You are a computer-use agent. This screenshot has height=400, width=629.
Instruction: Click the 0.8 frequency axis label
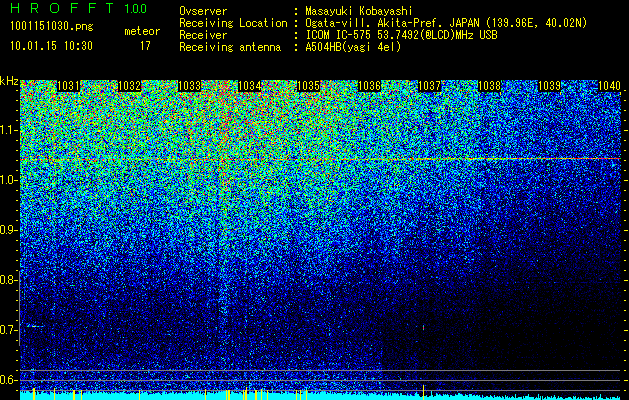point(8,280)
